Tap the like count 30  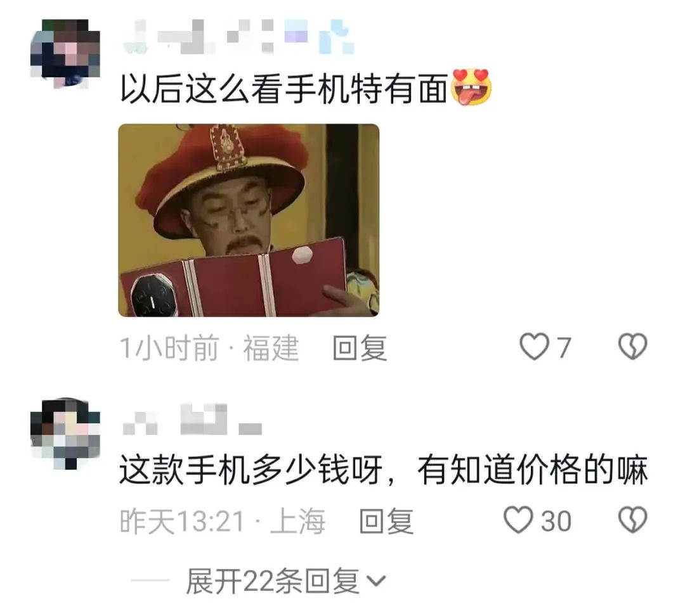pos(556,521)
